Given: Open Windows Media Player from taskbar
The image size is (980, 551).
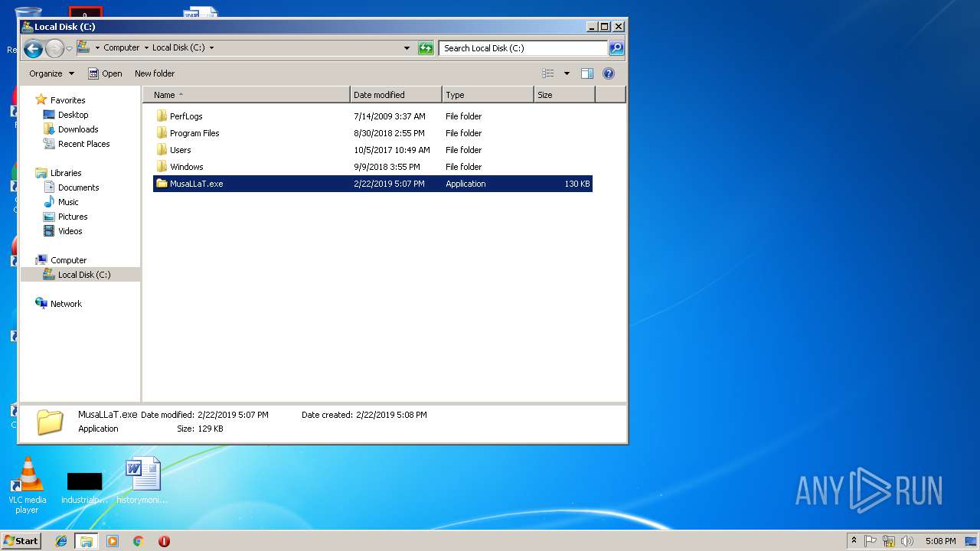Looking at the screenshot, I should (113, 541).
